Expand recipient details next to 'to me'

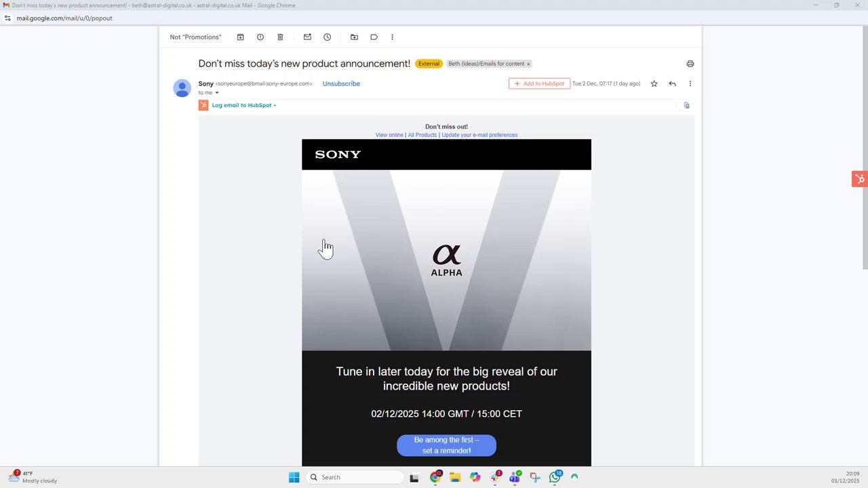click(217, 93)
